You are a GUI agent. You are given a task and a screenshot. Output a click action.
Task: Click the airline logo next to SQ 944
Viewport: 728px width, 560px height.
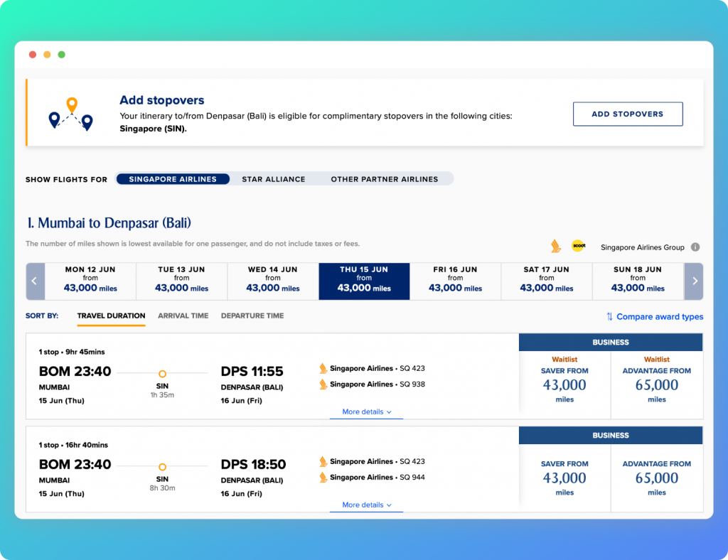pos(323,477)
